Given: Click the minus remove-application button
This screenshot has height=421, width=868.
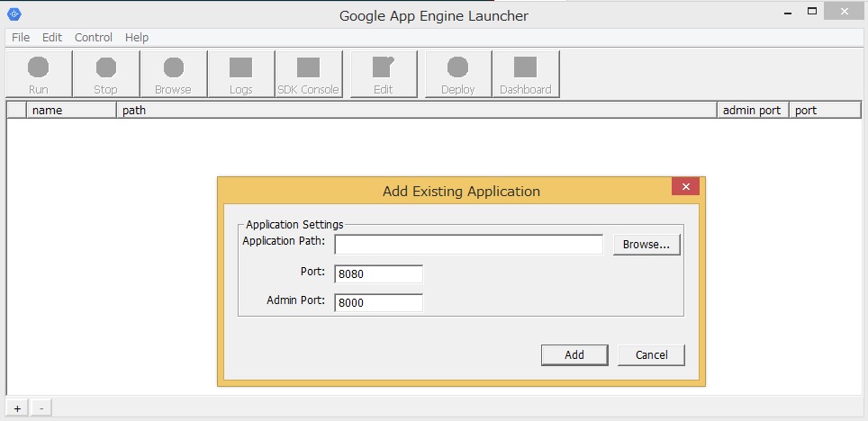Looking at the screenshot, I should [41, 408].
